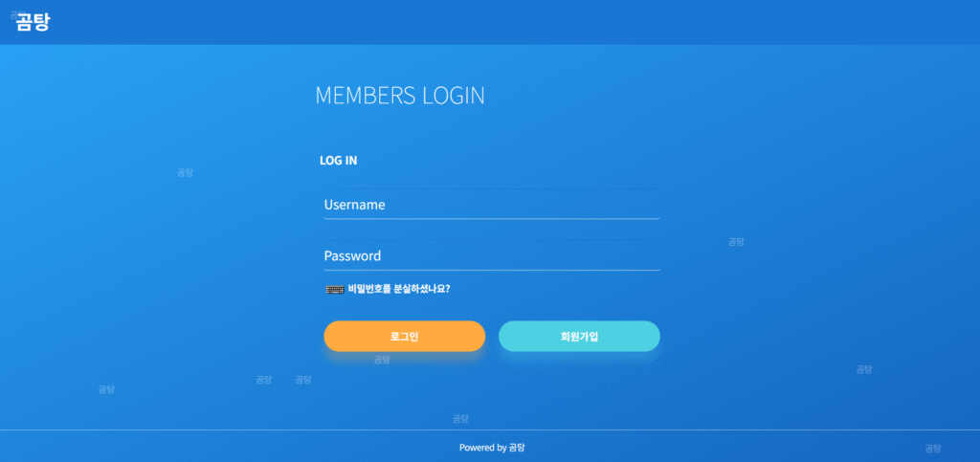
Task: Open the 곰탕 link after Powered by
Action: click(517, 447)
